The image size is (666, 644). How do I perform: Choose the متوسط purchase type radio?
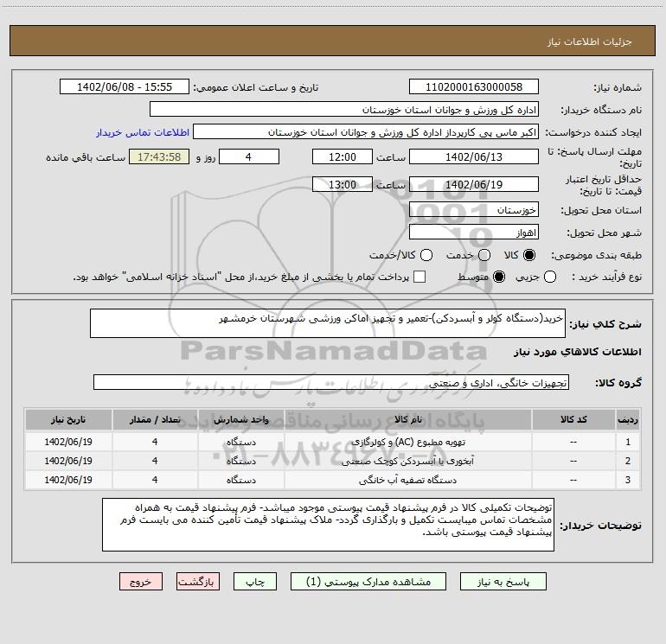[499, 277]
